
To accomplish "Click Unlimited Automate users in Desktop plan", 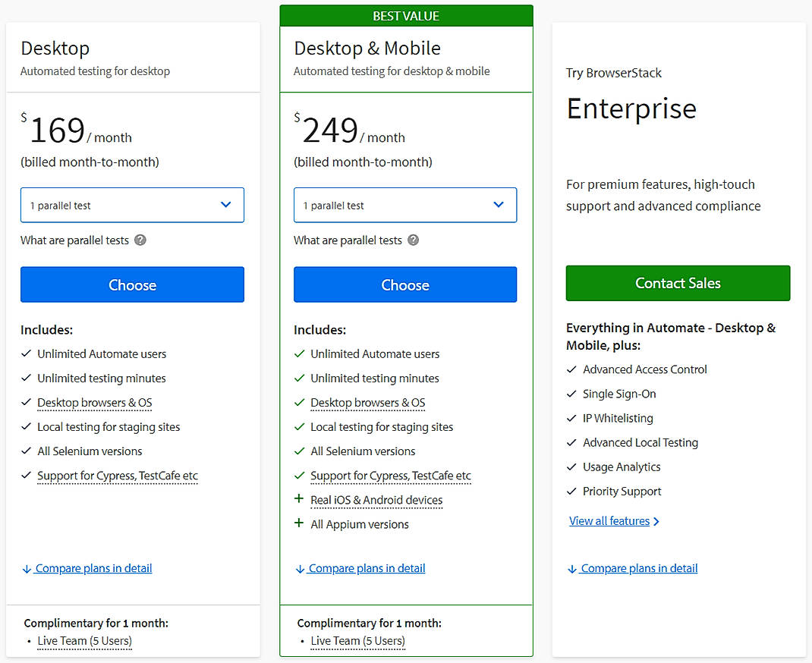I will point(102,354).
